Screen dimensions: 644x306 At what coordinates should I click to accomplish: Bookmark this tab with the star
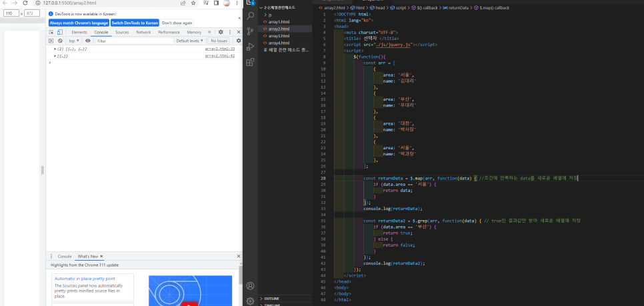[x=193, y=3]
